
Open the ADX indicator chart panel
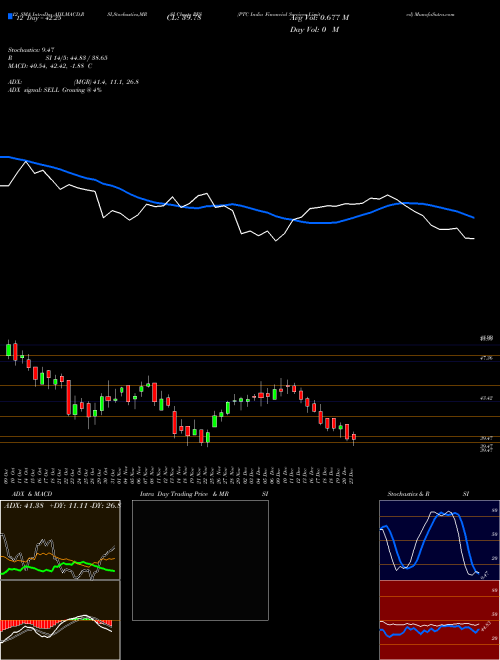click(60, 540)
